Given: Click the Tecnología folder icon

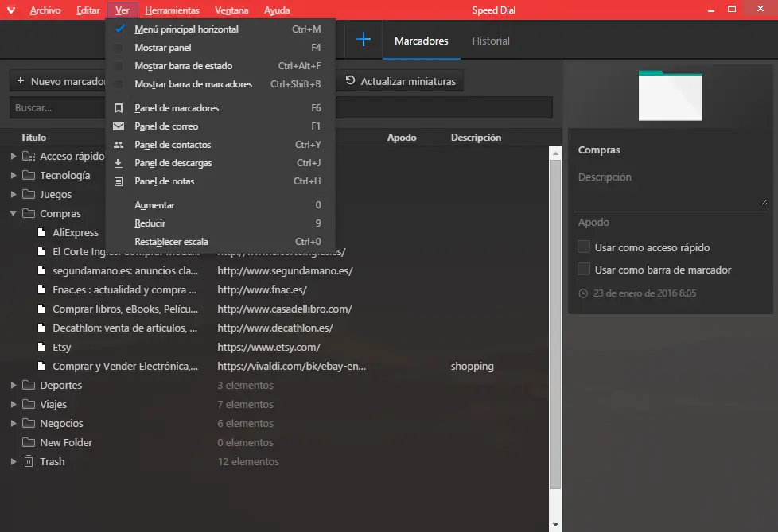Looking at the screenshot, I should pyautogui.click(x=29, y=175).
